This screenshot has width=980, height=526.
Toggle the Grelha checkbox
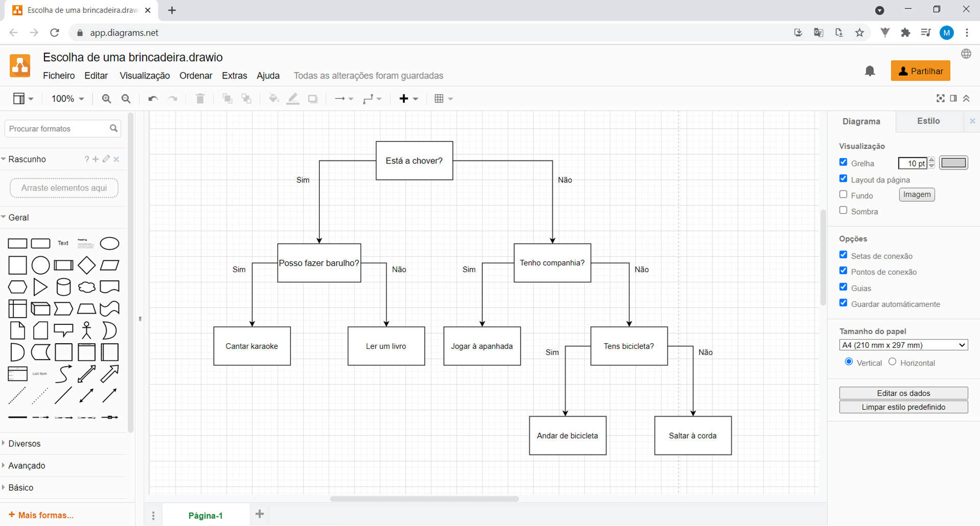point(843,162)
